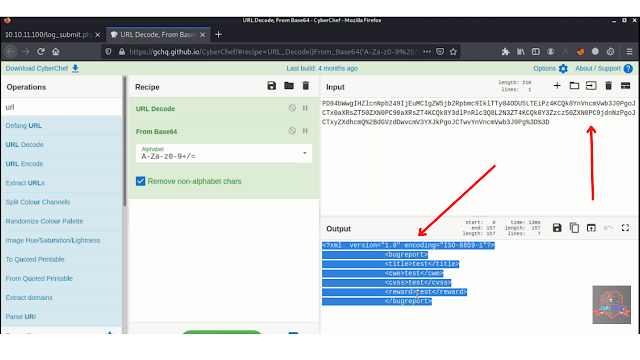Disable the URL Decode operation
Image resolution: width=640 pixels, height=360 pixels.
click(292, 108)
